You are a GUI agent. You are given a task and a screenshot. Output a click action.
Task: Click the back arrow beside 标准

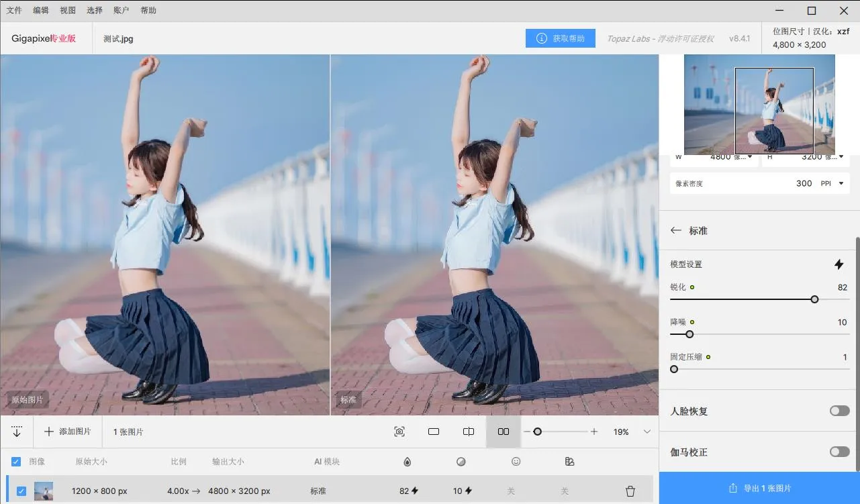(676, 230)
